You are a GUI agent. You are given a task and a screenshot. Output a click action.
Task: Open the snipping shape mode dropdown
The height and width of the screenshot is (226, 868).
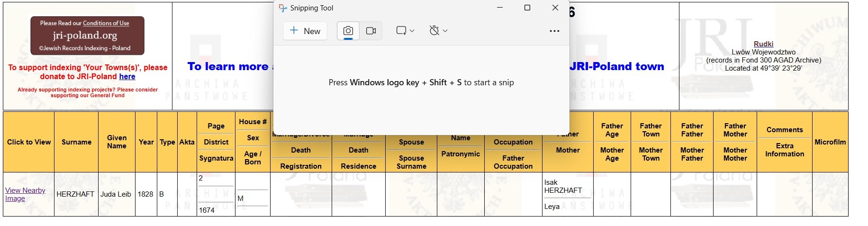405,31
